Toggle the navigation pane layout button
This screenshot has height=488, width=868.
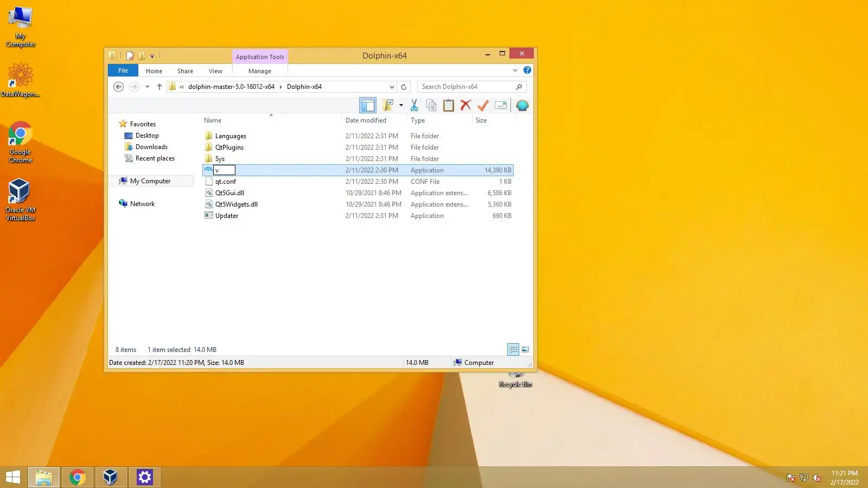click(368, 105)
